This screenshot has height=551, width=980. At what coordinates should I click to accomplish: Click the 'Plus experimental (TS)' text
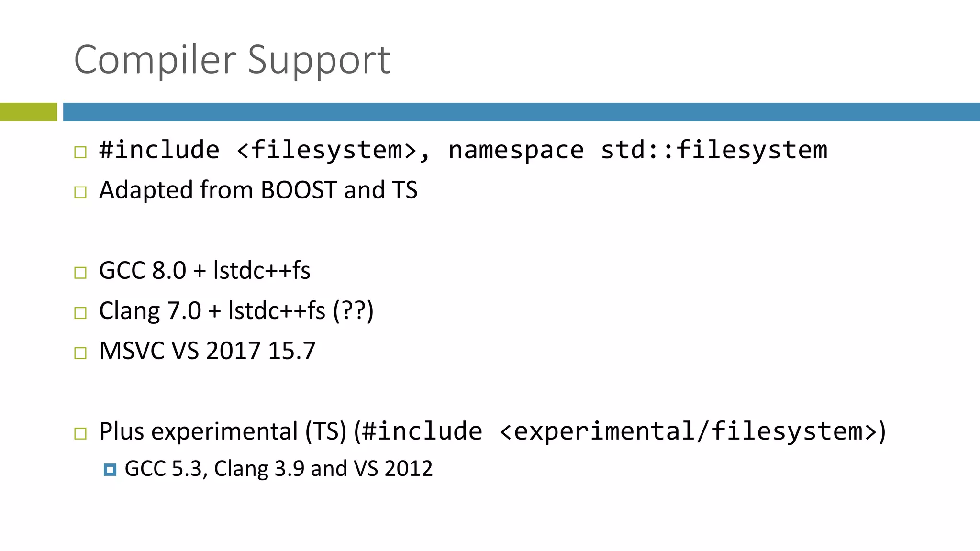click(223, 431)
